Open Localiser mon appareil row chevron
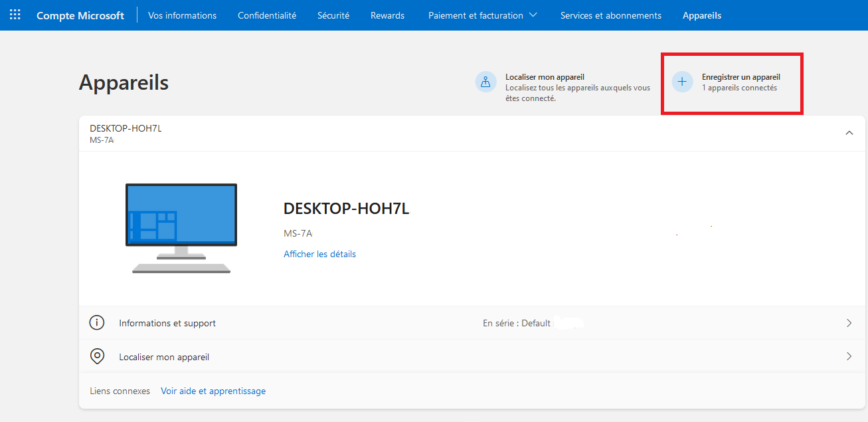This screenshot has height=422, width=868. 849,356
